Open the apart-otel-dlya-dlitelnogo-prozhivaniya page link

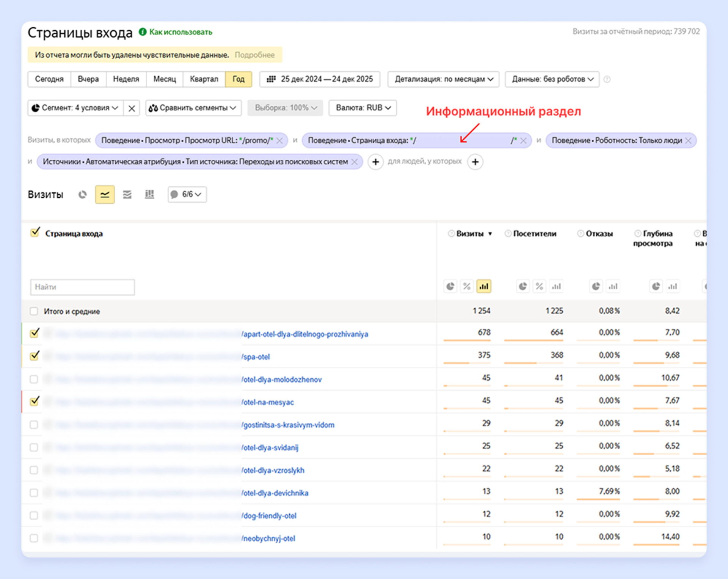(305, 334)
